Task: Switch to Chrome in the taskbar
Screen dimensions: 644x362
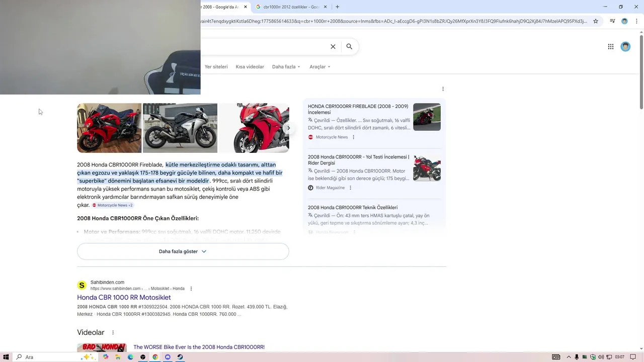Action: [x=155, y=357]
